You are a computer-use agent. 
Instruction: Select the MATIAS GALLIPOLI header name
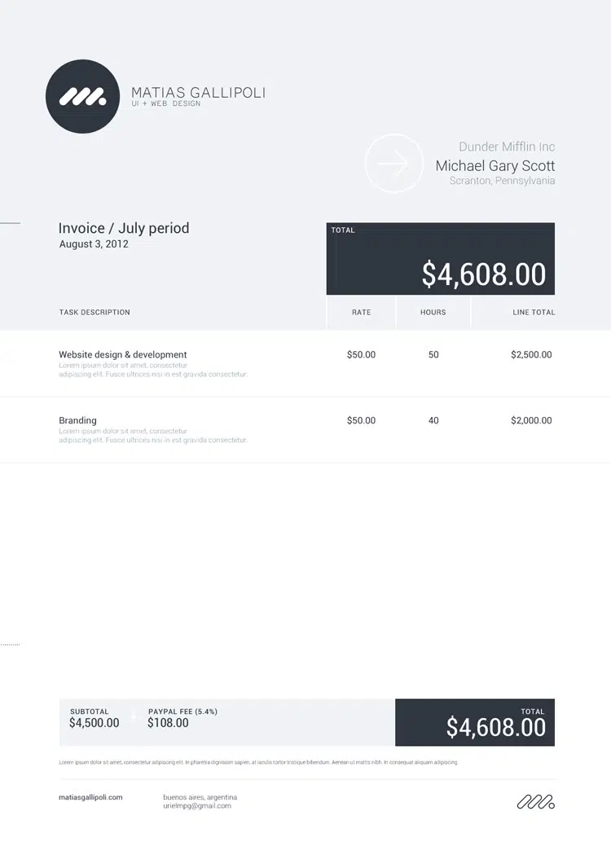pos(198,93)
